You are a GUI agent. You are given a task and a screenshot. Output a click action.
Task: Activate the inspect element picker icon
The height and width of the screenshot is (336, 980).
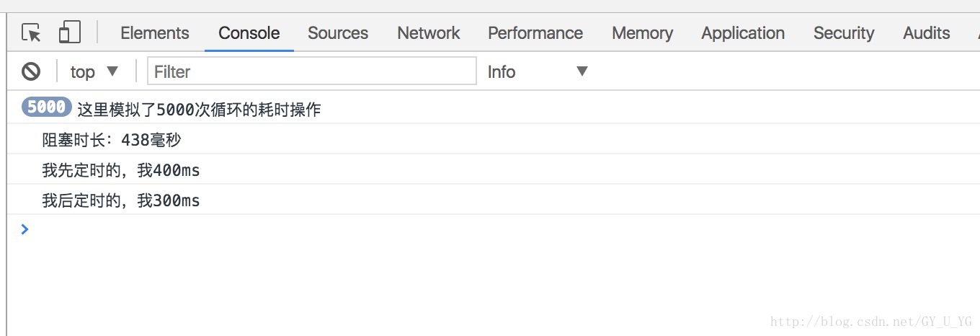point(31,32)
